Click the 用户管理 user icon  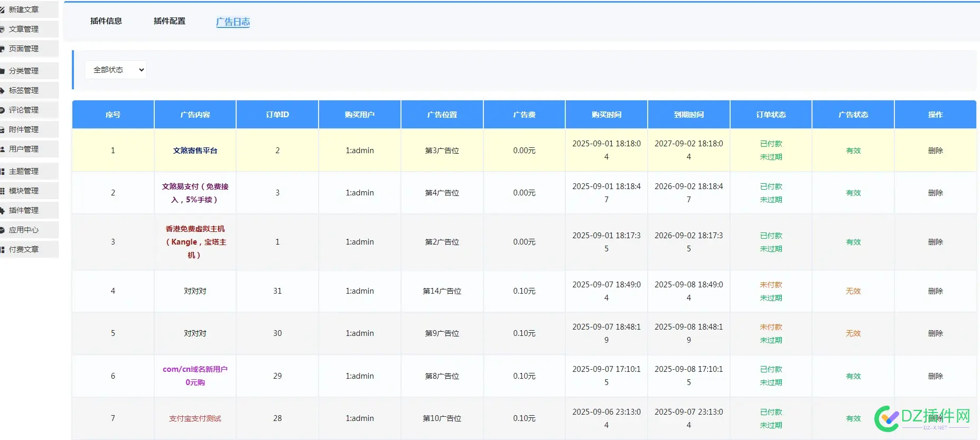(x=3, y=149)
